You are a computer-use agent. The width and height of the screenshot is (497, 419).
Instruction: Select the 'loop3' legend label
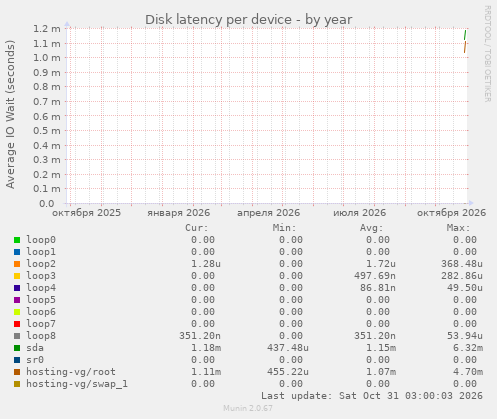pyautogui.click(x=41, y=276)
